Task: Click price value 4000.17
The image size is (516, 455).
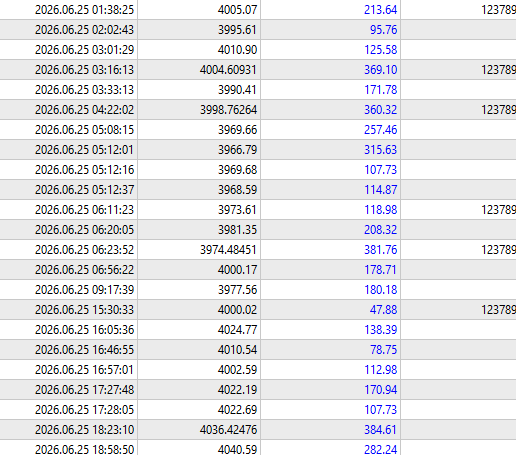Action: click(x=237, y=270)
